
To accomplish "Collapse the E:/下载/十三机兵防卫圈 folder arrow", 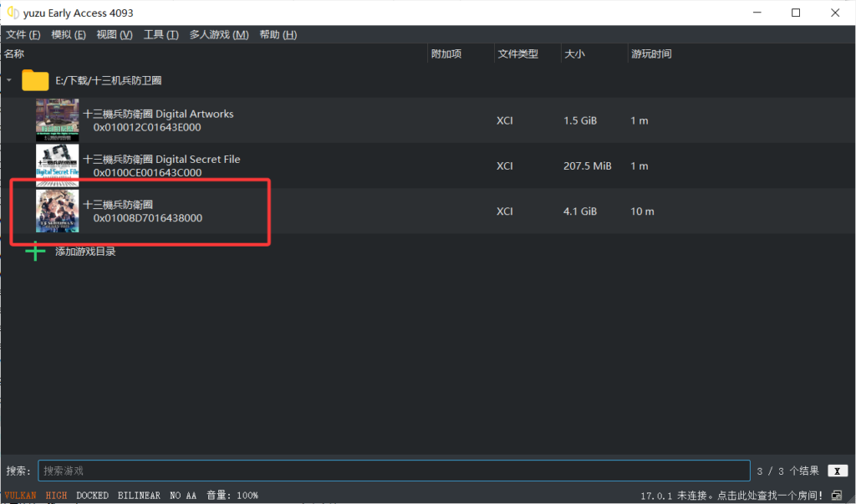I will click(x=9, y=80).
